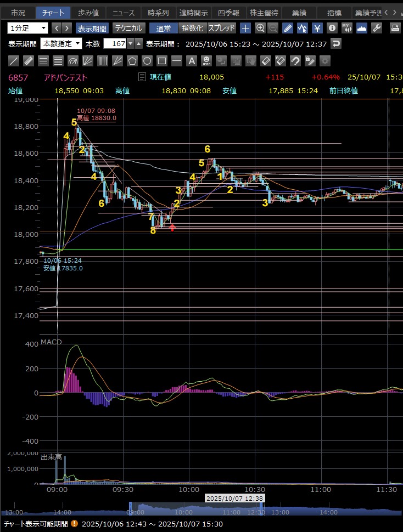Expand the 本数 count dropdown arrow
The image size is (403, 532).
pos(130,44)
